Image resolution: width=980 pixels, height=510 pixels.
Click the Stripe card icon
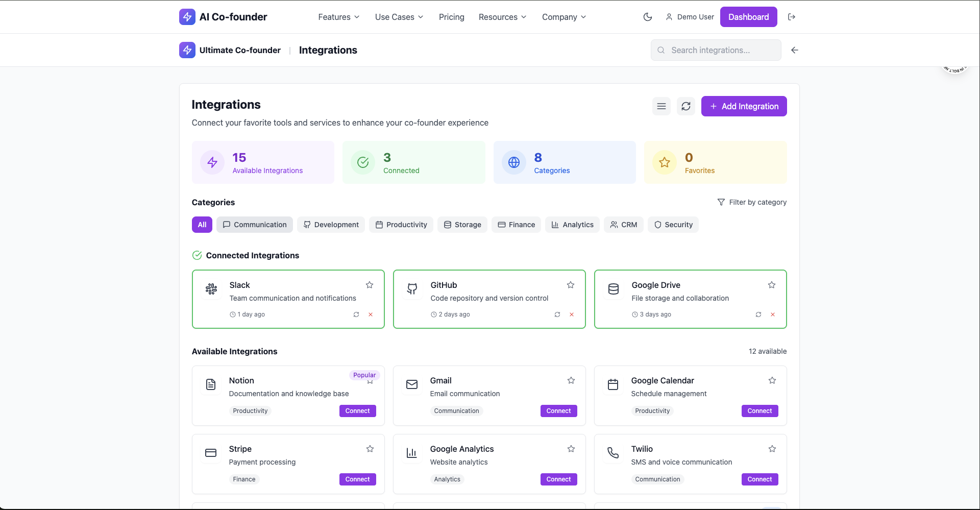[x=211, y=453]
